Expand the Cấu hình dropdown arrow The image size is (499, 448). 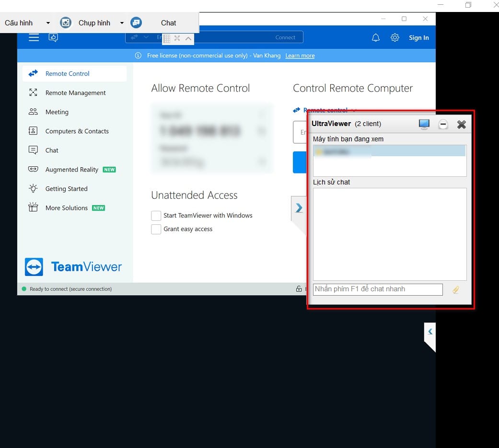click(48, 23)
